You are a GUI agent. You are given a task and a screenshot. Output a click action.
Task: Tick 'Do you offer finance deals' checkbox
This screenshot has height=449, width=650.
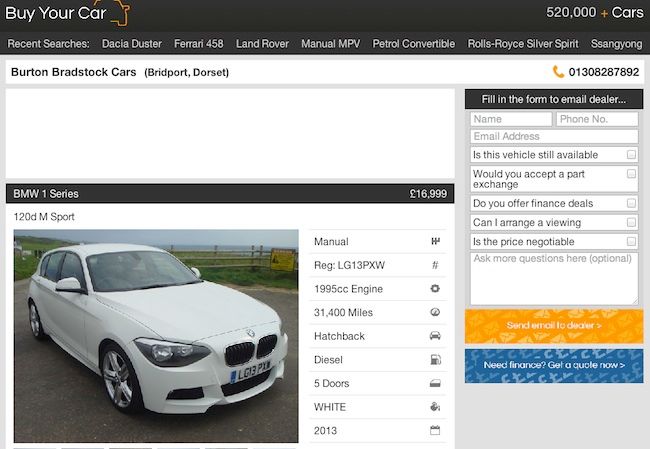[631, 203]
